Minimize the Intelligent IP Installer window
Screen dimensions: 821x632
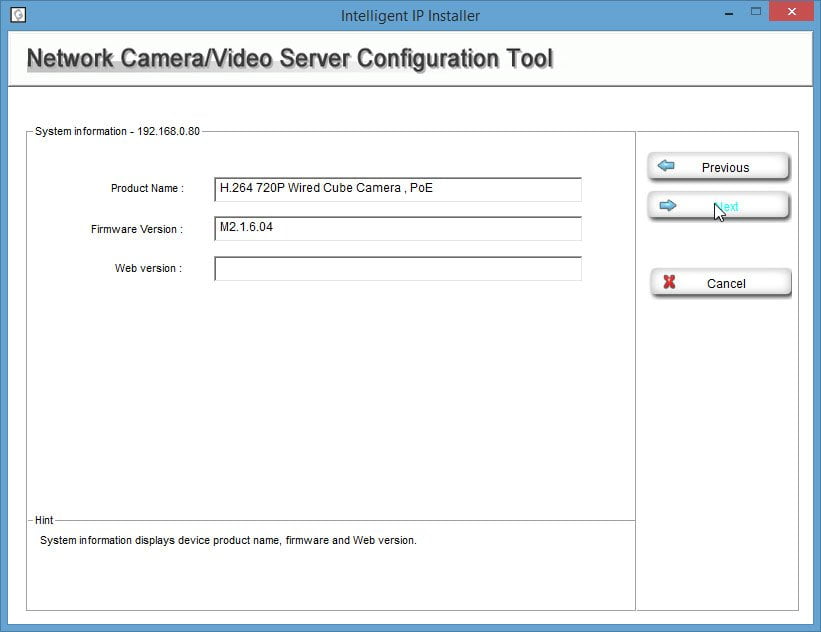(x=729, y=13)
